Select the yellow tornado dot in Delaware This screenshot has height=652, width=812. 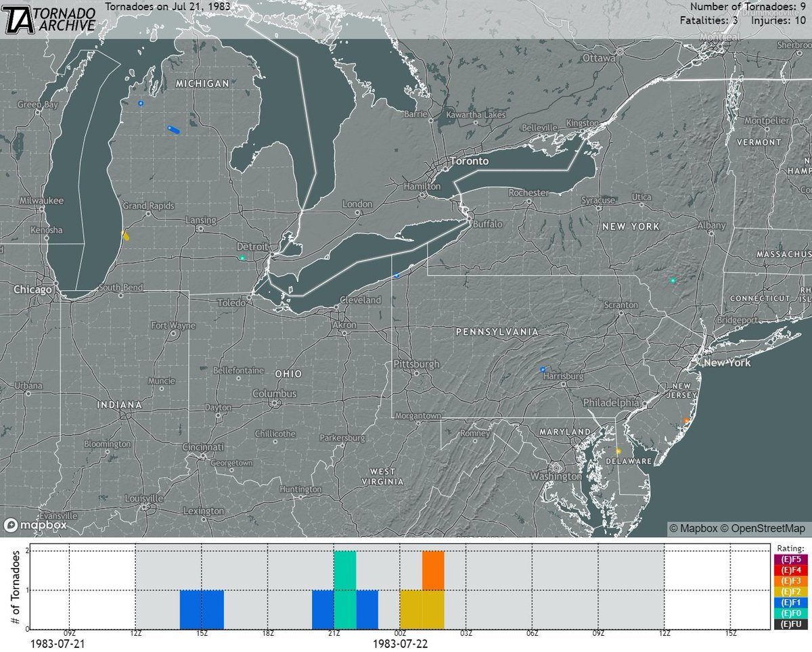coord(618,450)
